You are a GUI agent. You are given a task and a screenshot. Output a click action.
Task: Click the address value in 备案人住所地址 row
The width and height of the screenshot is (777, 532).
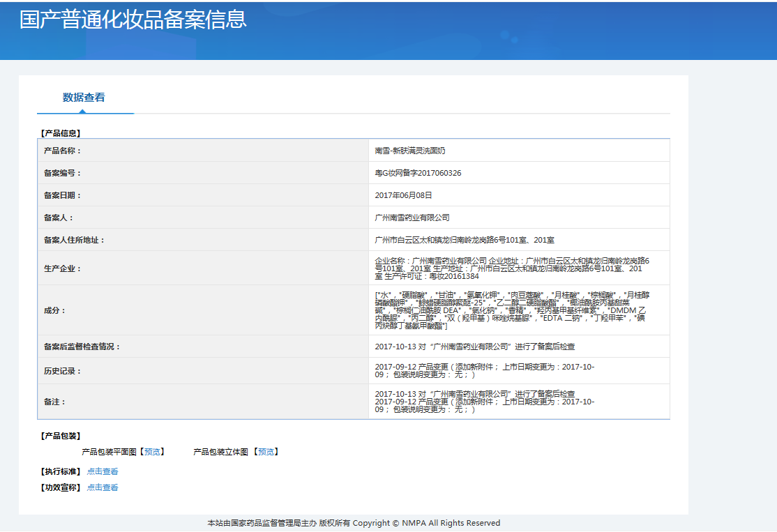click(465, 240)
